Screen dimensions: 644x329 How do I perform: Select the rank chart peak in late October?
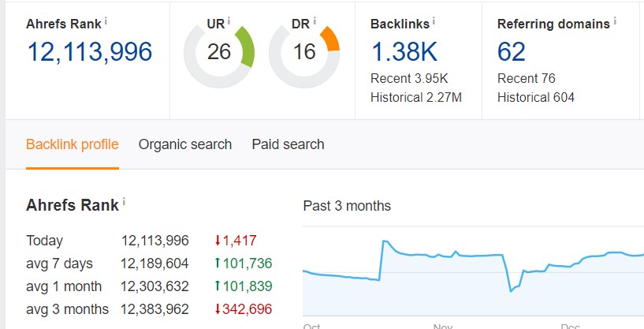385,241
